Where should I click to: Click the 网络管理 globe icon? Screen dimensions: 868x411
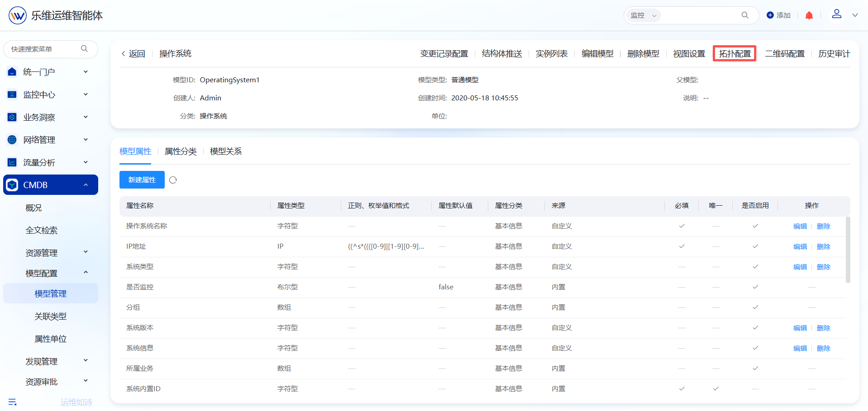click(12, 140)
